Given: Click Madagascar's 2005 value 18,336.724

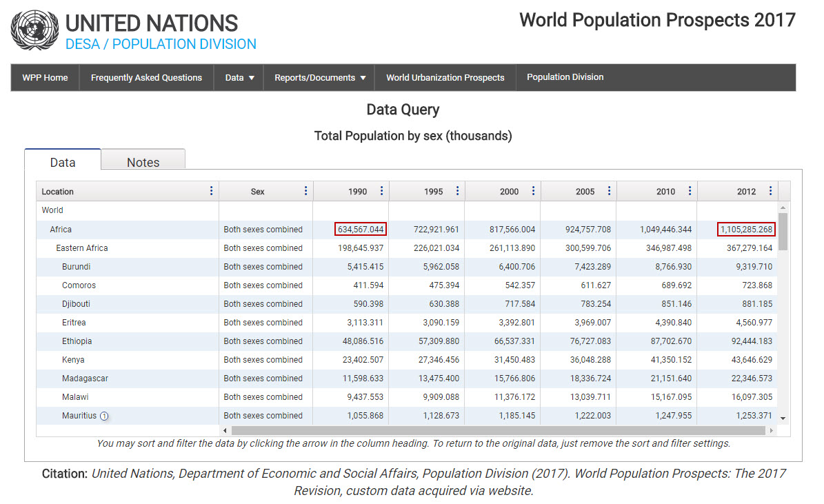Looking at the screenshot, I should [591, 379].
